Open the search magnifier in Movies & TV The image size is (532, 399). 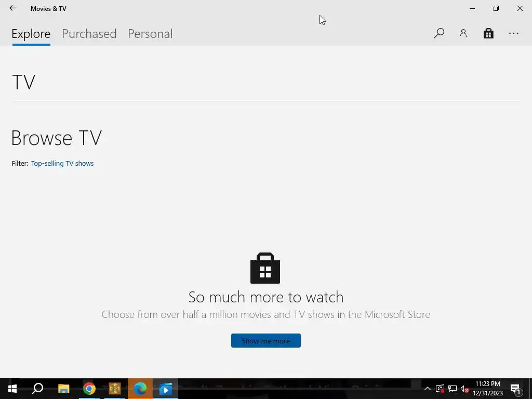(x=438, y=33)
